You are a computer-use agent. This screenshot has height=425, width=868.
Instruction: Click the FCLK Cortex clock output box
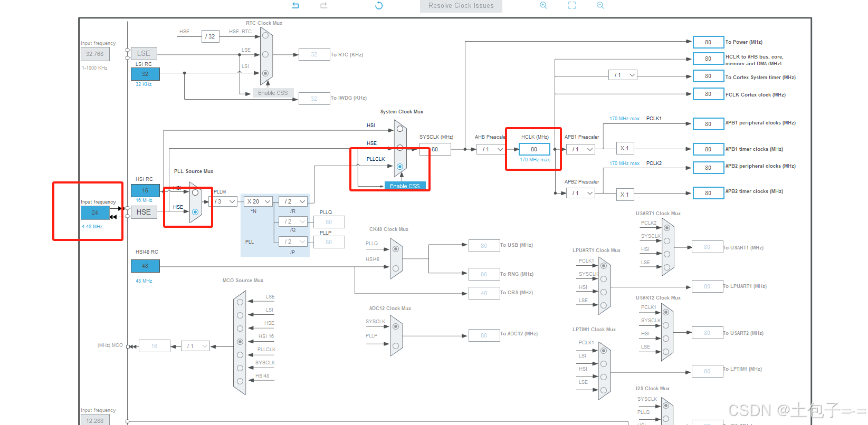[x=708, y=94]
